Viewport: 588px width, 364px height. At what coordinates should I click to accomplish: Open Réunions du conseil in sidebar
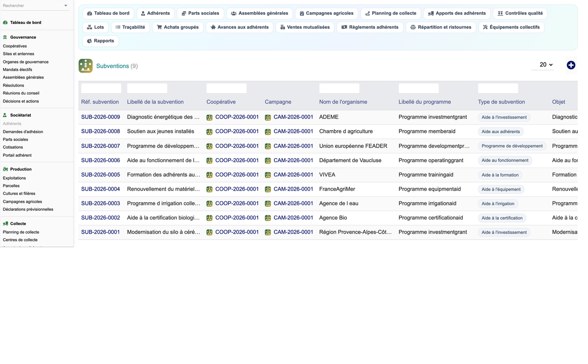click(21, 93)
